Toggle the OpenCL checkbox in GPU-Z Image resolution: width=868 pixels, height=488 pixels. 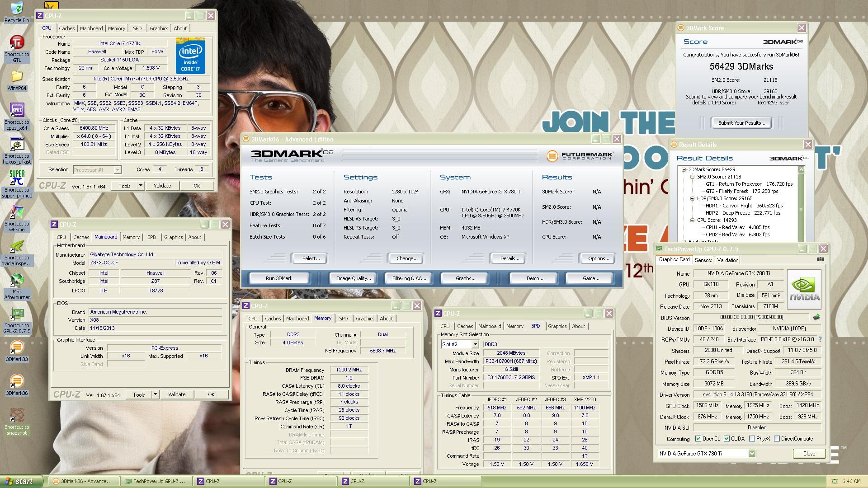[x=698, y=439]
